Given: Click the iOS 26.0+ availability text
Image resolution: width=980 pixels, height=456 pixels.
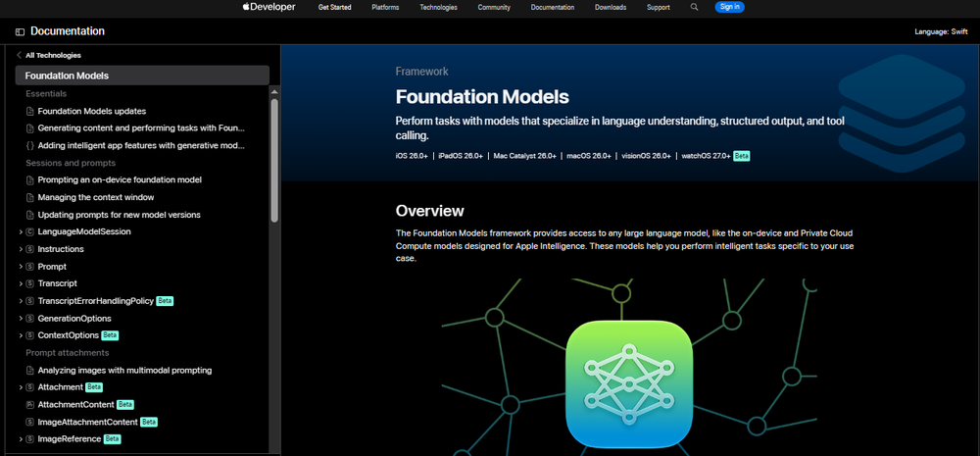Looking at the screenshot, I should point(412,156).
